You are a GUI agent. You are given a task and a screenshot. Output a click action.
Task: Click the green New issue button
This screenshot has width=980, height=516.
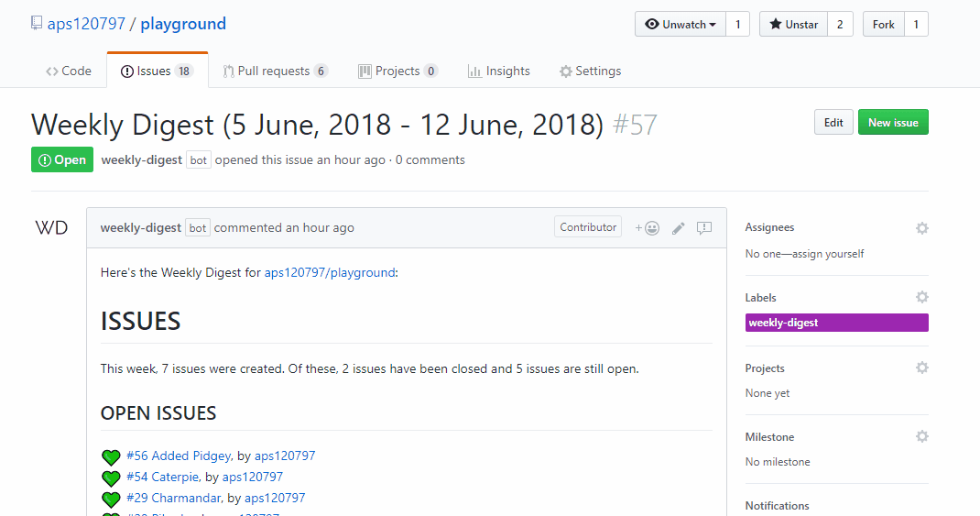point(892,123)
